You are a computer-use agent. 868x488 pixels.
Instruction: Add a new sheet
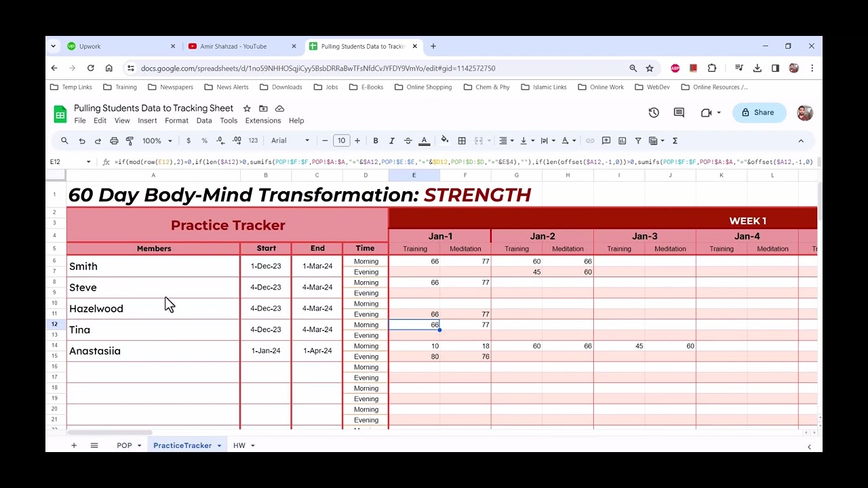point(74,445)
